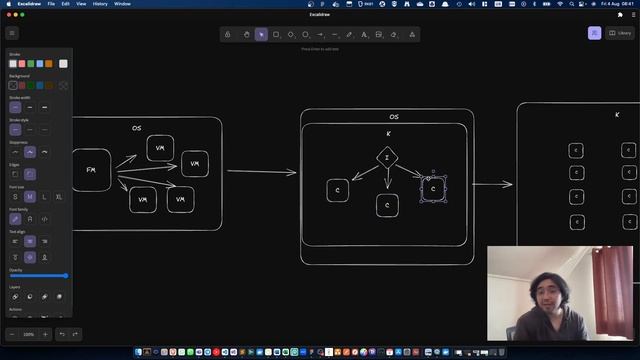Image resolution: width=640 pixels, height=360 pixels.
Task: Click the purple live collaboration button
Action: click(594, 33)
